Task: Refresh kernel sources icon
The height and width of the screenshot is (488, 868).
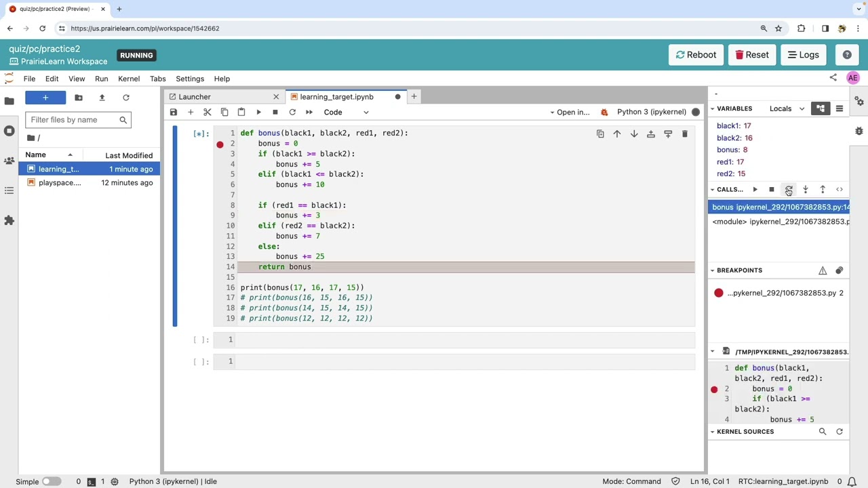Action: [840, 432]
